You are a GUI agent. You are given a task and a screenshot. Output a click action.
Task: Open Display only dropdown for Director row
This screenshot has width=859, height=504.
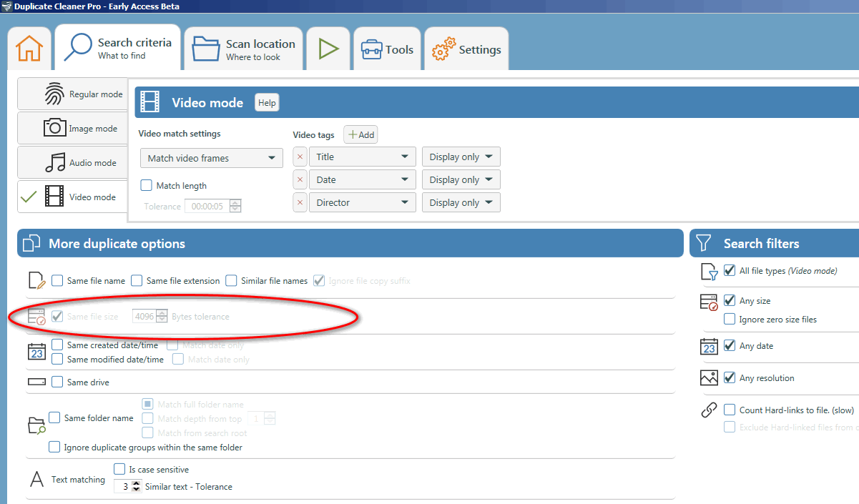(x=461, y=202)
